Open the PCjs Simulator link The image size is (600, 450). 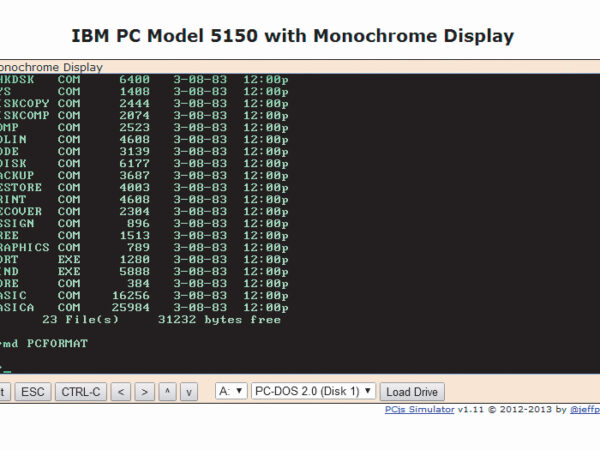tap(420, 409)
